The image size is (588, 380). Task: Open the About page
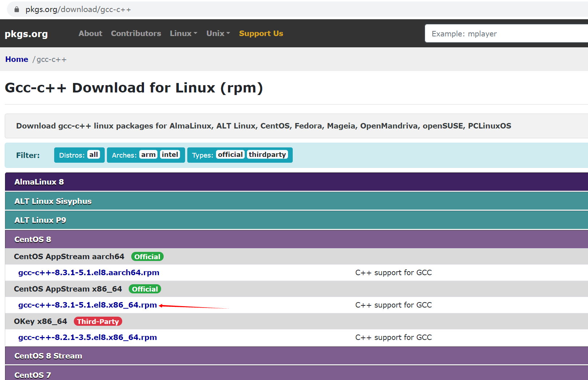tap(90, 33)
